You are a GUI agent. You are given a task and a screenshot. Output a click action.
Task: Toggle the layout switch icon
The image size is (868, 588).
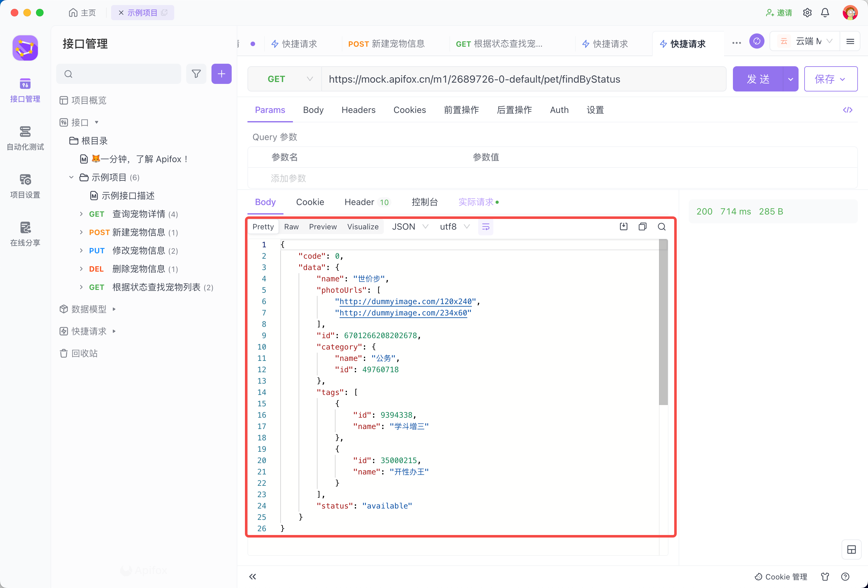[x=851, y=550]
